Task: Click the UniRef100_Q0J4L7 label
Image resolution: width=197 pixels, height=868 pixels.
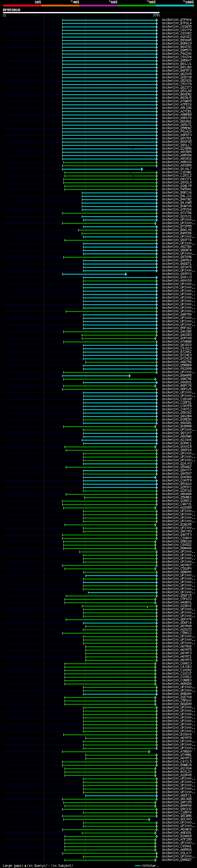Action: (x=177, y=169)
